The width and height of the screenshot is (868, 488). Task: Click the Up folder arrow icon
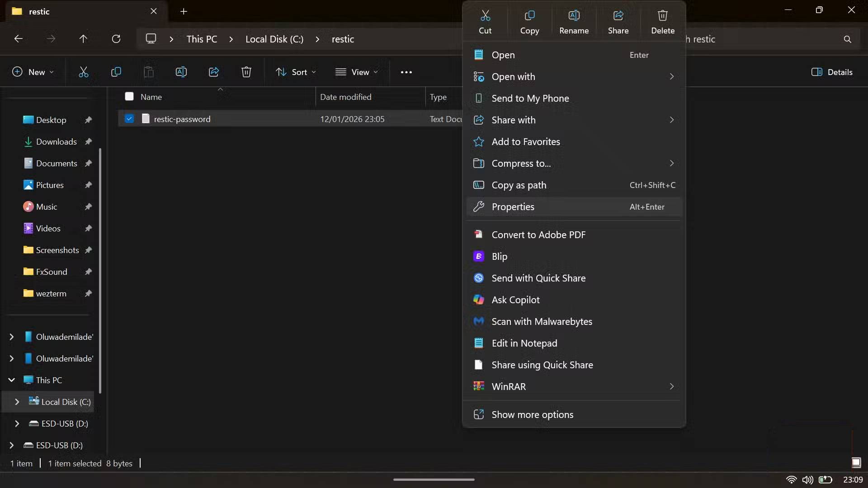pyautogui.click(x=83, y=39)
